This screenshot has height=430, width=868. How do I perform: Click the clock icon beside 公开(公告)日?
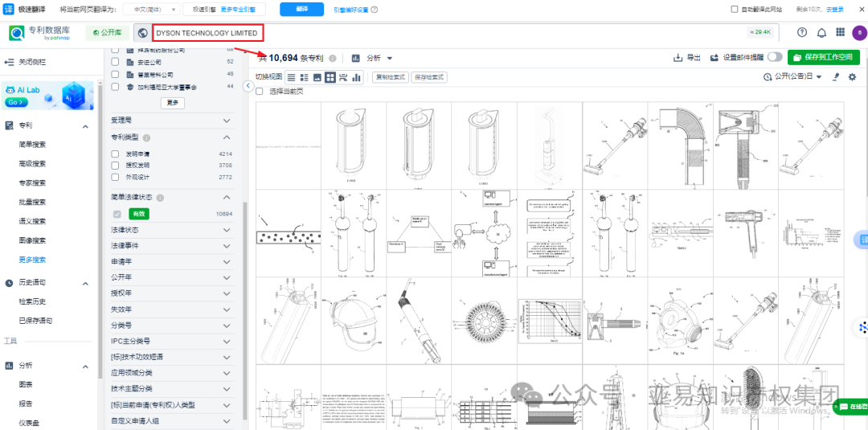(768, 77)
